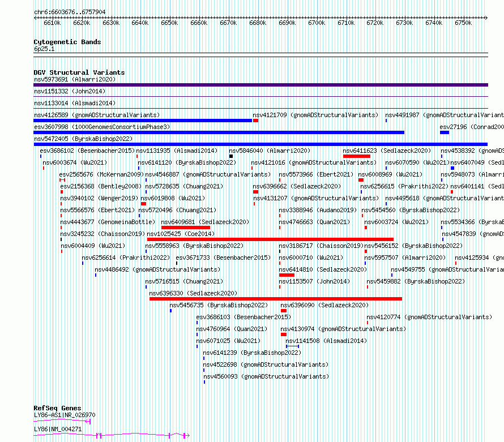
Task: Open nsv3245232 (Chaisson2019) label
Action: (x=102, y=234)
